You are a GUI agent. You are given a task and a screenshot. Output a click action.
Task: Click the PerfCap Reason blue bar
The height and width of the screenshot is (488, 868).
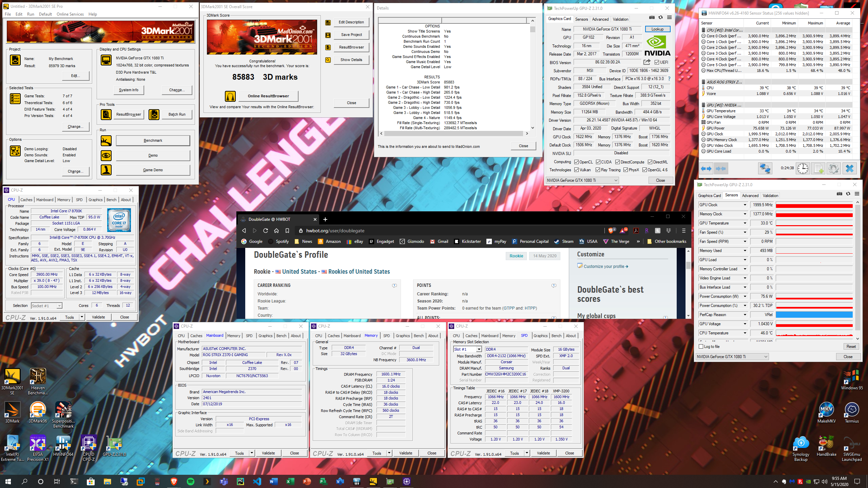coord(814,315)
